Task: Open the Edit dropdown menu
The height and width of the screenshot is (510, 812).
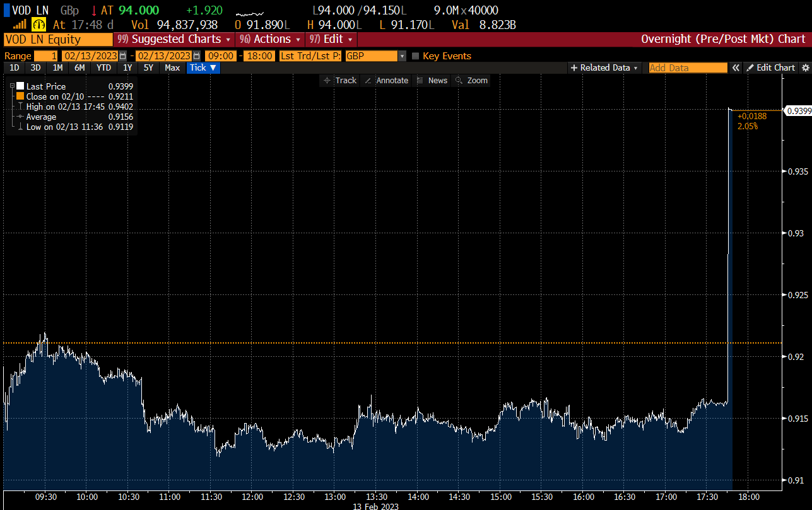Action: pyautogui.click(x=331, y=39)
